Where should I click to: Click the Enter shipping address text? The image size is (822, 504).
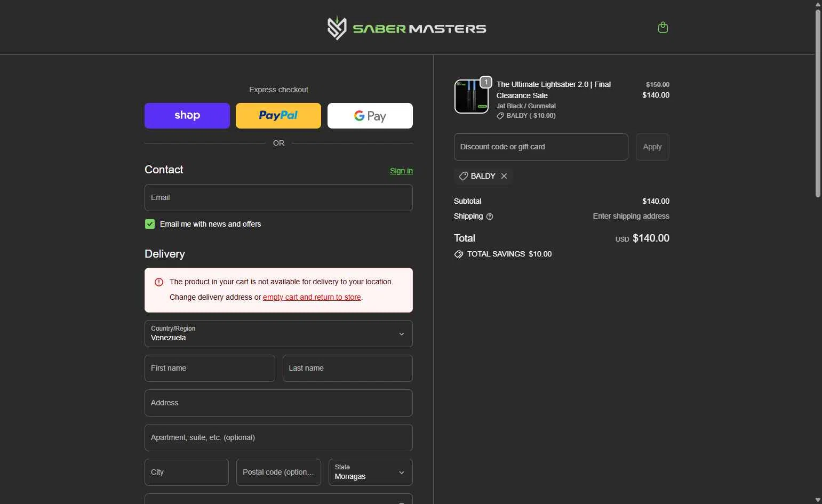tap(631, 216)
